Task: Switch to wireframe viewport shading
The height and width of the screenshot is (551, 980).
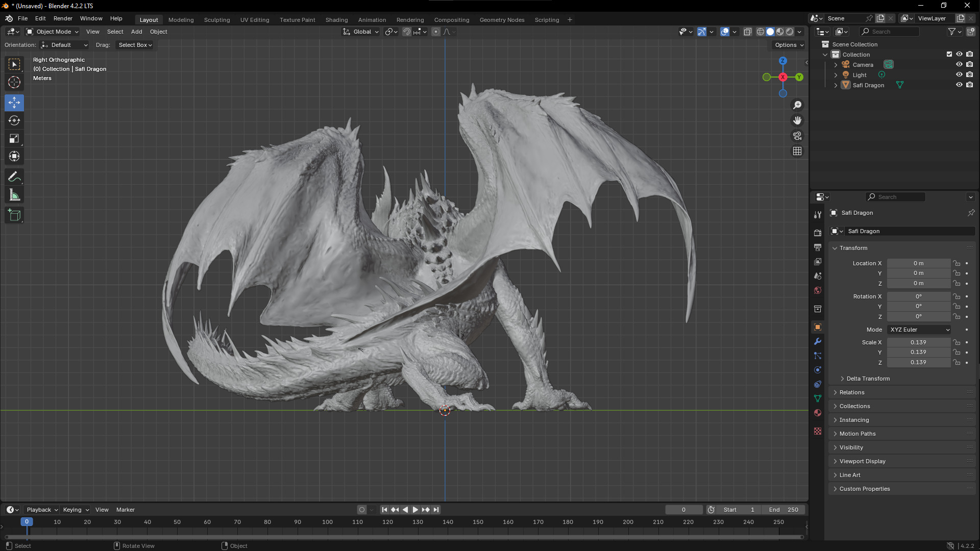Action: (761, 32)
